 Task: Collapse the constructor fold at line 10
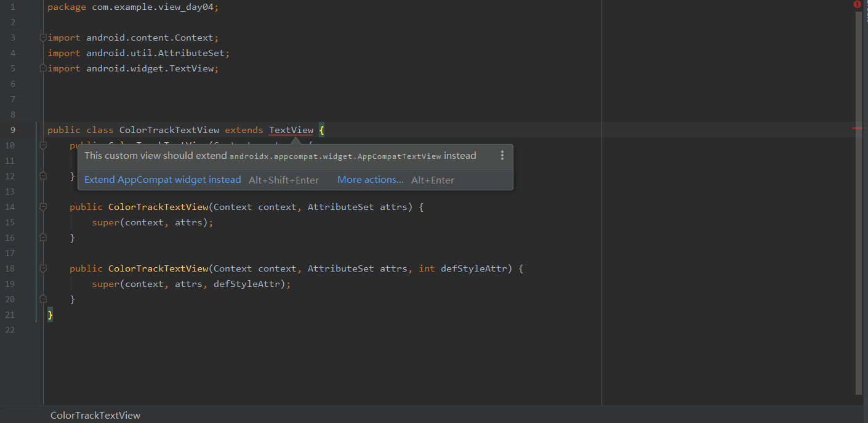[43, 145]
